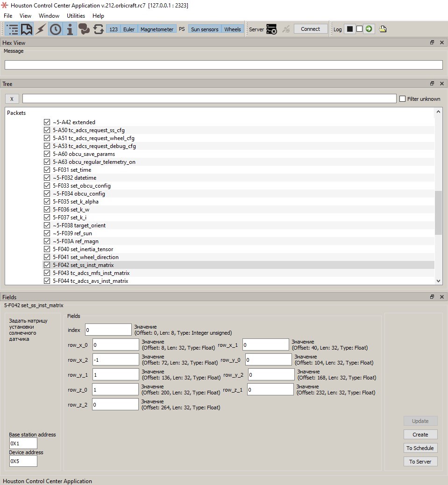Screen dimensions: 448x485
Task: Enable the Filter unknown option
Action: (402, 98)
